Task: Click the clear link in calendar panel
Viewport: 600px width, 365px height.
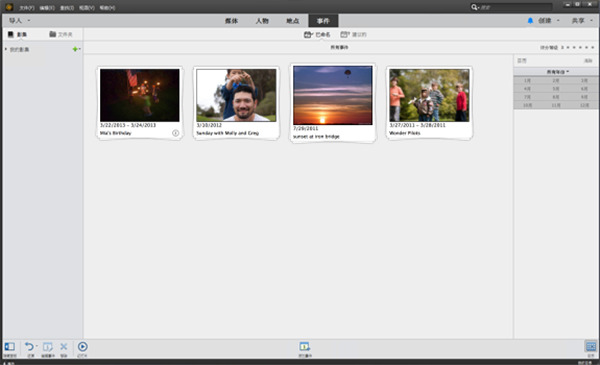Action: pyautogui.click(x=588, y=61)
